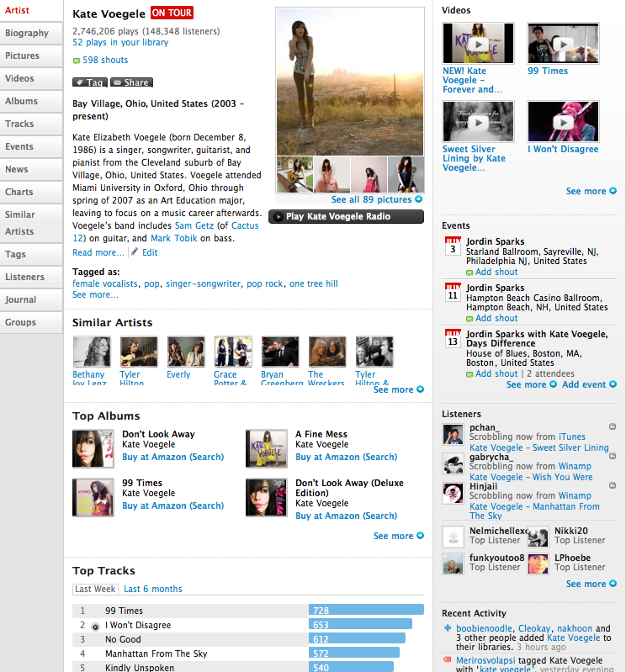Open 52 plays in your library

pyautogui.click(x=120, y=42)
